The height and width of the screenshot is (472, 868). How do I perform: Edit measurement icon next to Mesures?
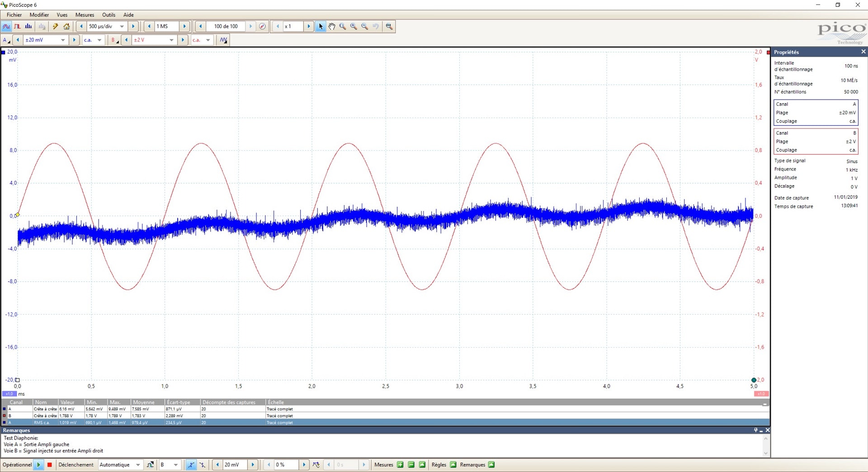coord(422,465)
